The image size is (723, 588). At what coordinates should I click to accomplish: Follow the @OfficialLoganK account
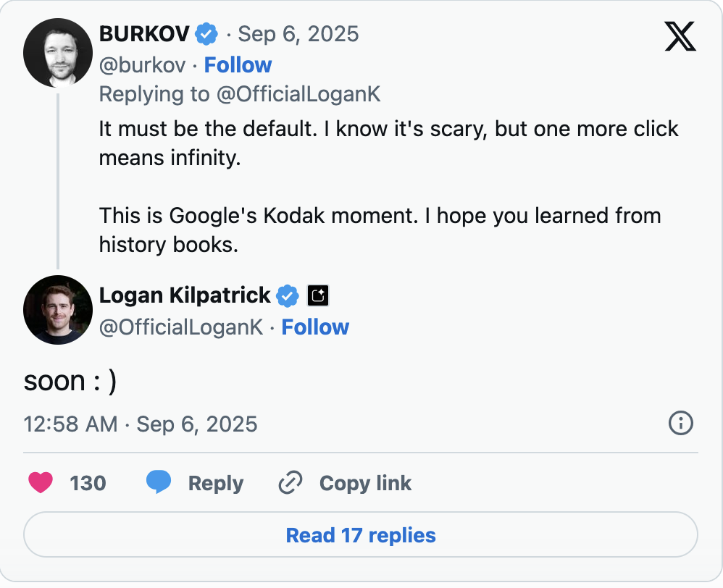pos(315,327)
